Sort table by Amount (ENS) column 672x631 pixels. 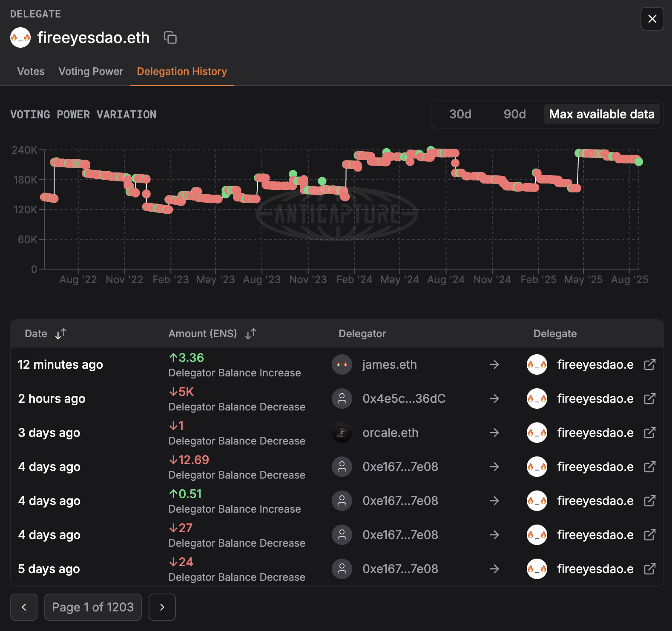(250, 334)
